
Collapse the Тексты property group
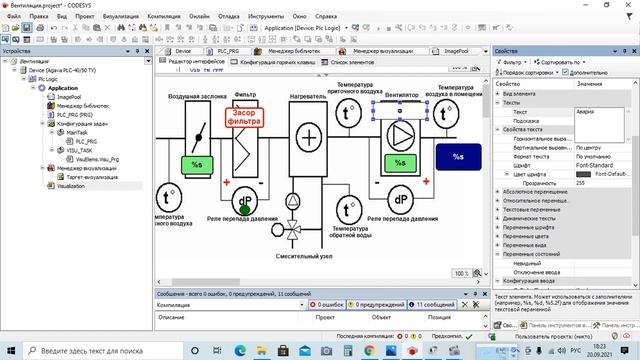pos(498,102)
